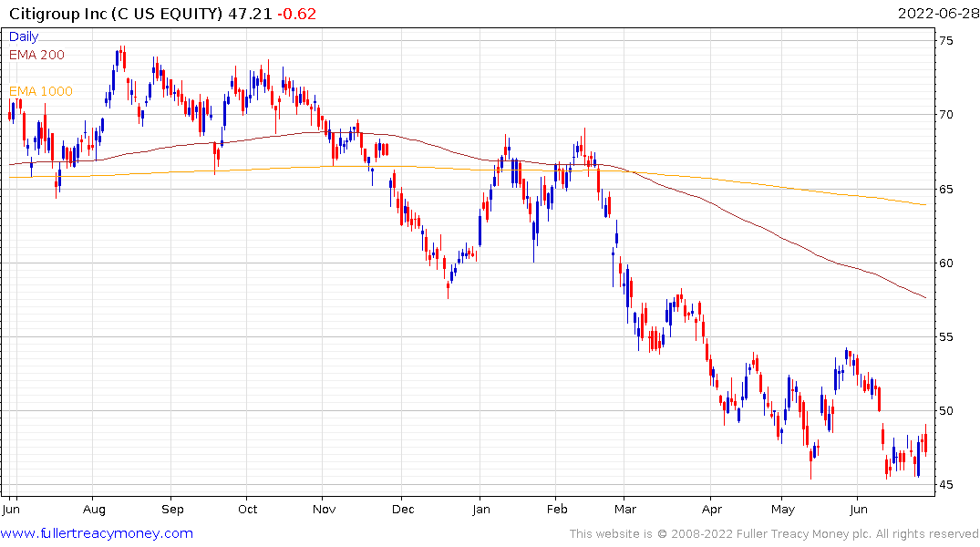
Task: Click the Sep month axis label
Action: click(x=172, y=509)
